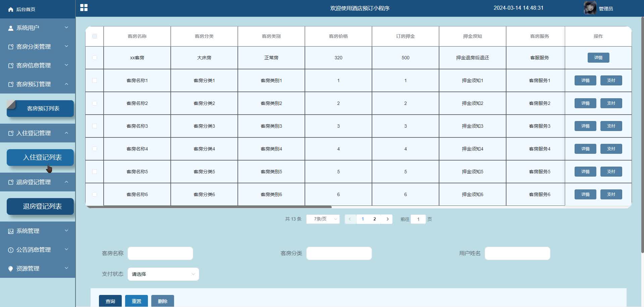Select the 系统用户 menu label

coord(28,28)
